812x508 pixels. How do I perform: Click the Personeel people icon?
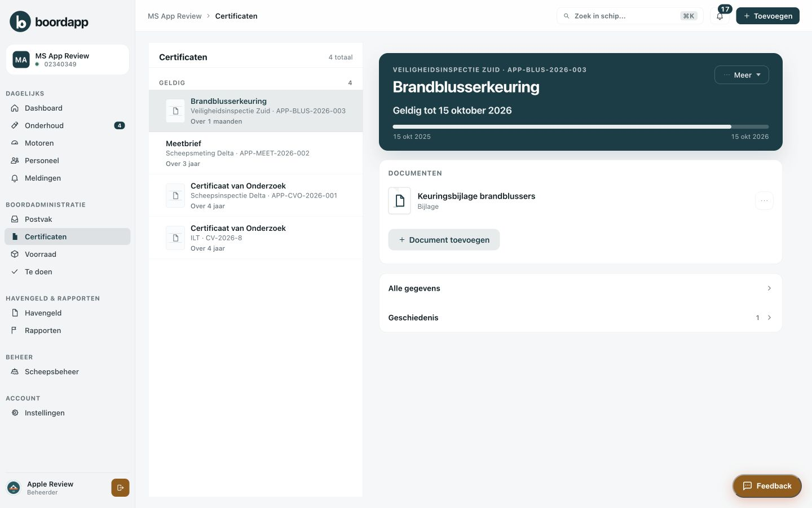(x=15, y=161)
